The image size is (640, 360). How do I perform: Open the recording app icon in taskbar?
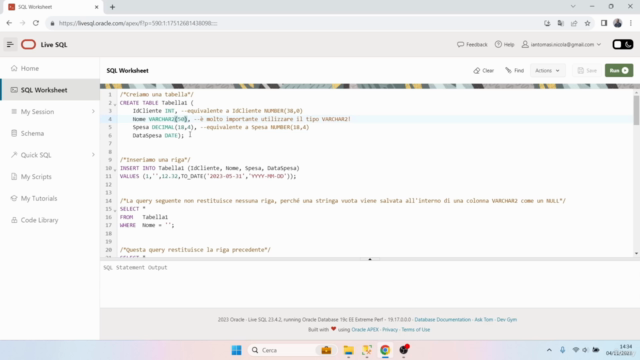404,350
